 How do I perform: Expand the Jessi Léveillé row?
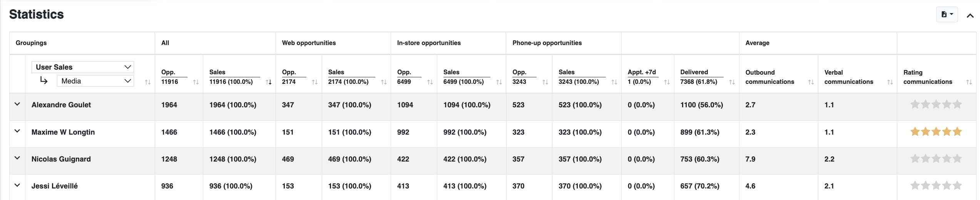17,185
